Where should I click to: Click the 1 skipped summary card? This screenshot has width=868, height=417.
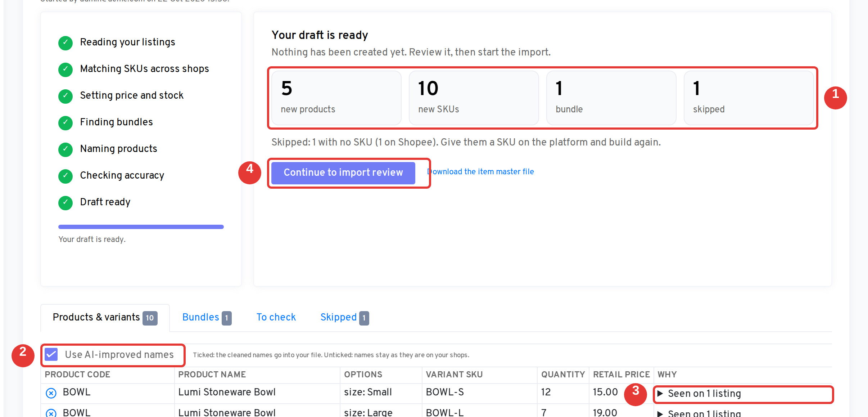[x=749, y=98]
